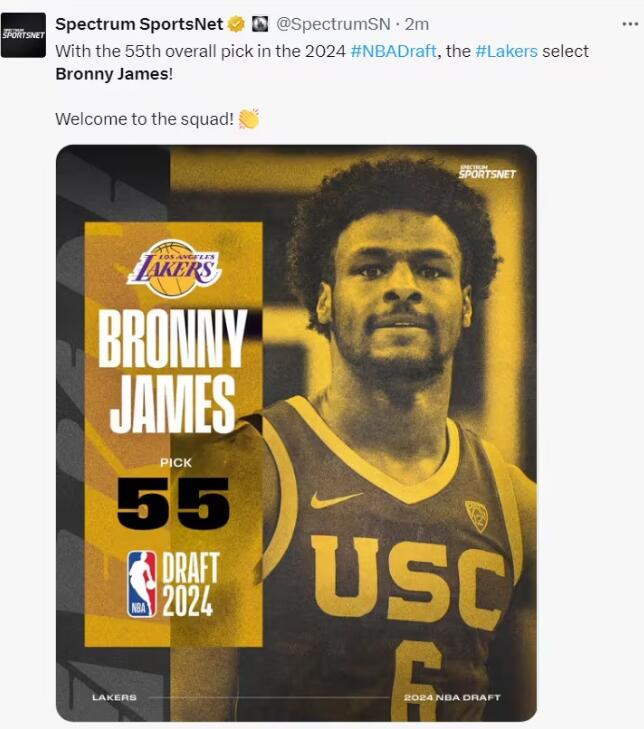
Task: Click the gold verified checkmark badge
Action: (x=236, y=24)
